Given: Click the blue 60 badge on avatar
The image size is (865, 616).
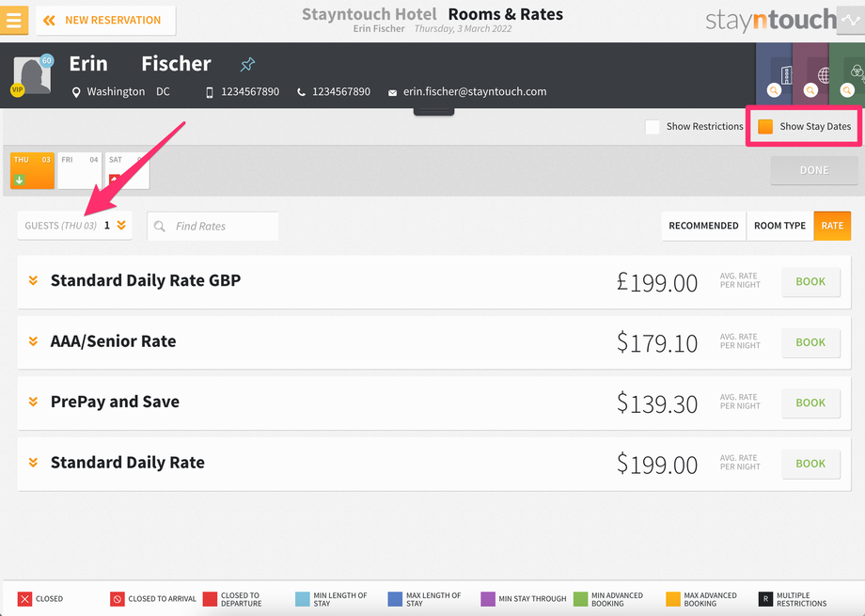Looking at the screenshot, I should 47,60.
